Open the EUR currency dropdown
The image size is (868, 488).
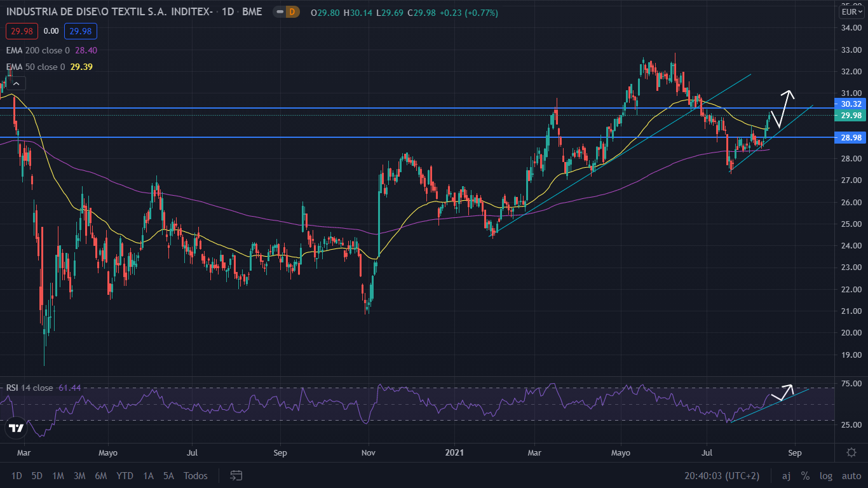pos(851,11)
